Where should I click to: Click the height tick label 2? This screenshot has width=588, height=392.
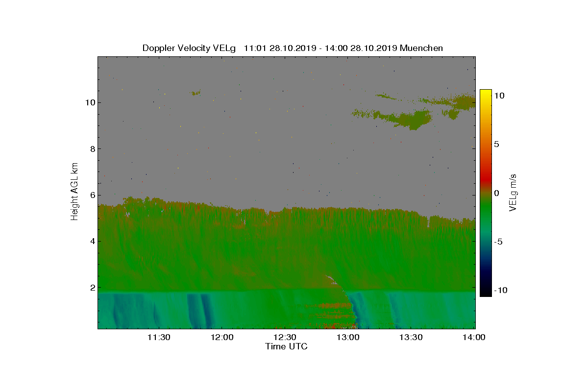pos(92,288)
